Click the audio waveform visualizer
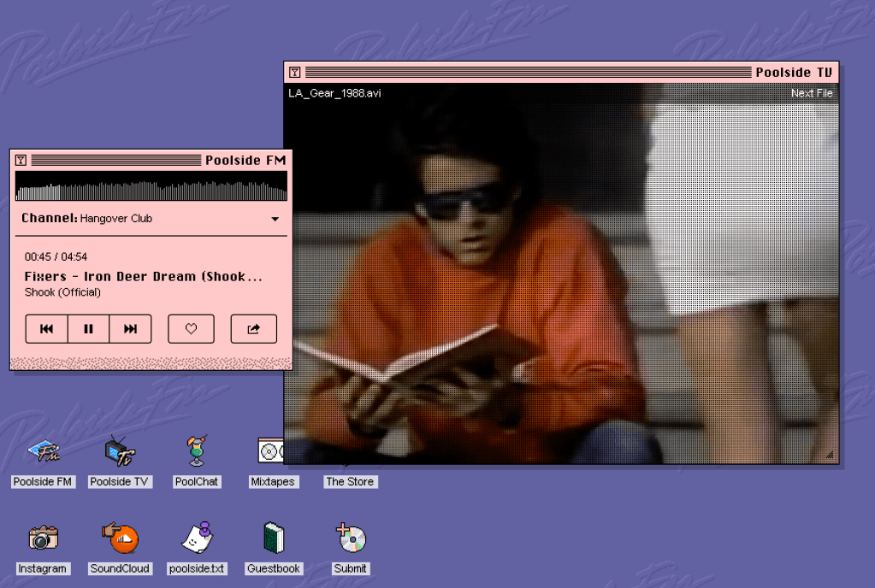 pos(151,186)
